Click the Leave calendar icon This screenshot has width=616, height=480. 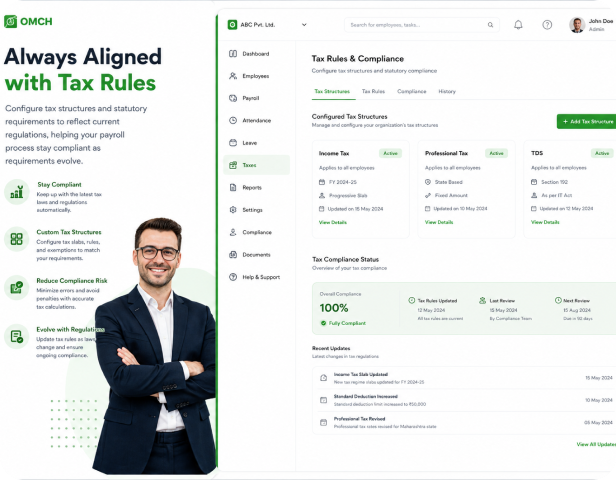233,143
